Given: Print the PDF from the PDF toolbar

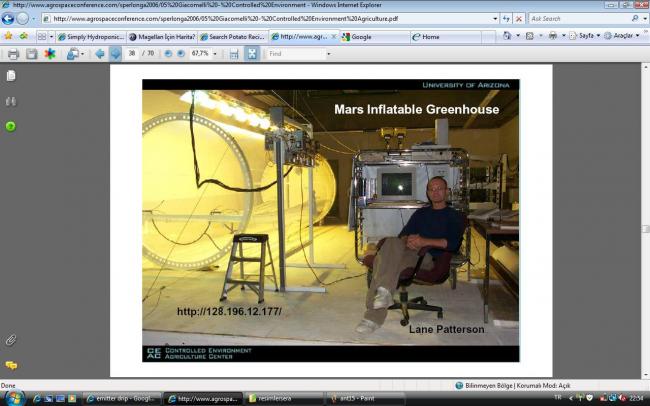Looking at the screenshot, I should [x=13, y=54].
